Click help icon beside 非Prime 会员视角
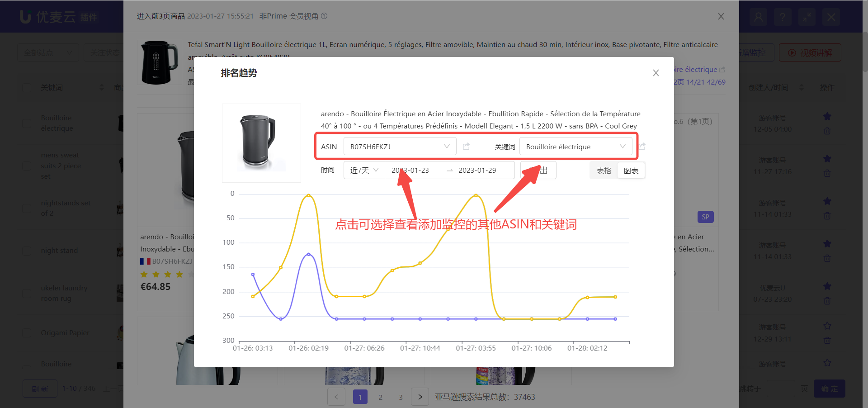 click(x=324, y=16)
